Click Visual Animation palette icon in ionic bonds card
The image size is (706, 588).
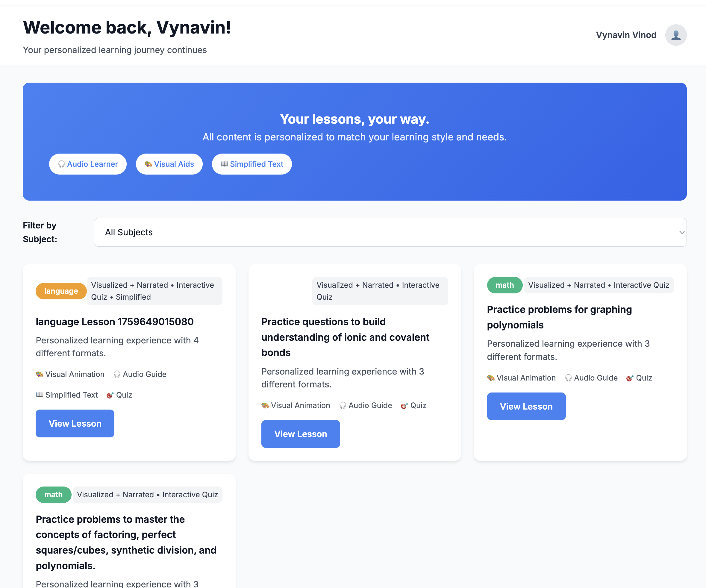click(x=265, y=405)
